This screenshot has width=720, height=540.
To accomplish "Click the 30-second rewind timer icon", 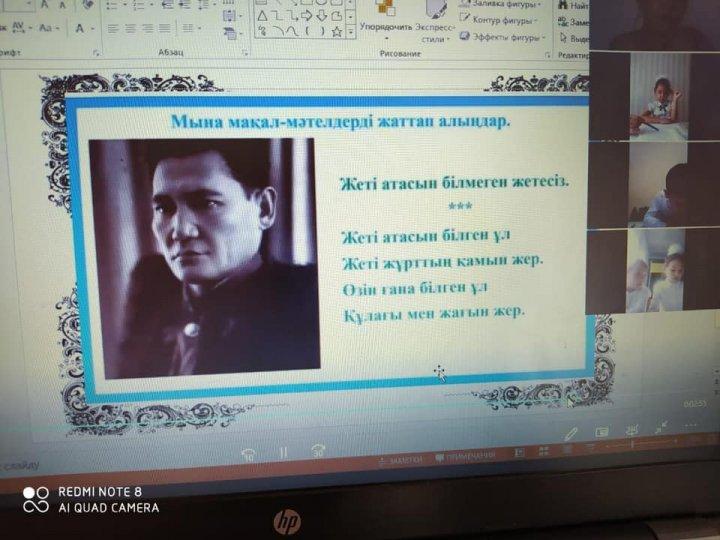I will [318, 451].
